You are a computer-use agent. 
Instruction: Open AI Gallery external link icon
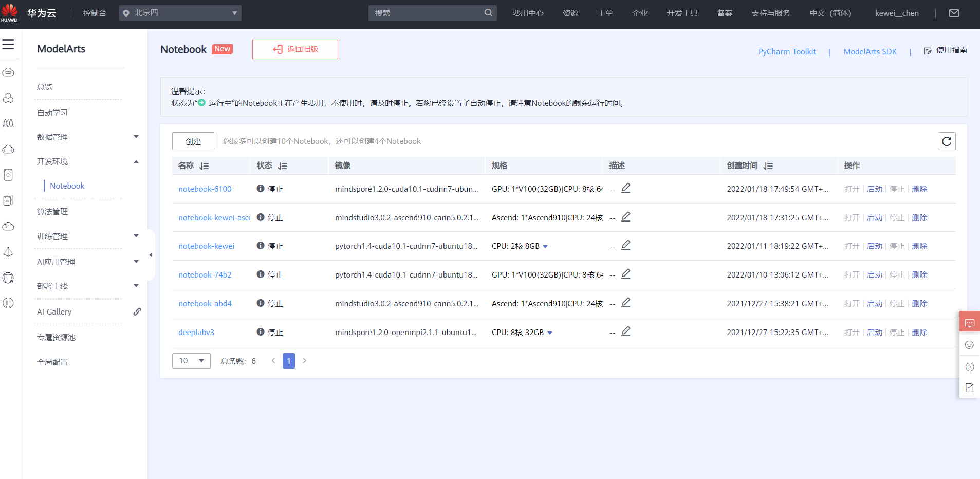(137, 311)
